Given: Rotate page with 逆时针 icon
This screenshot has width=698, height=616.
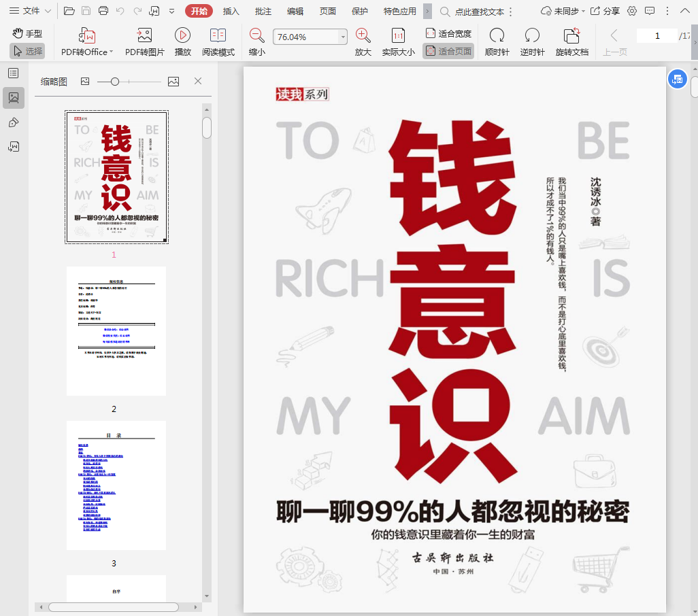Looking at the screenshot, I should (x=532, y=36).
